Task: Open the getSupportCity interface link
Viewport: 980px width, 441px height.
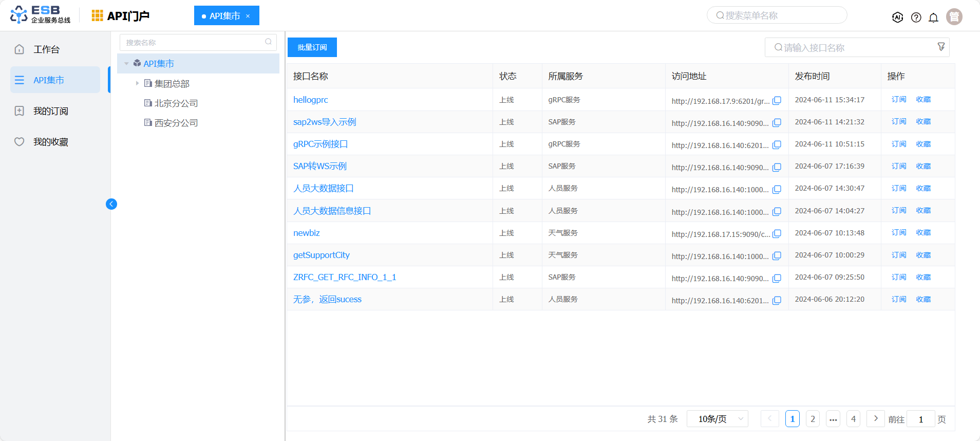Action: pos(321,255)
